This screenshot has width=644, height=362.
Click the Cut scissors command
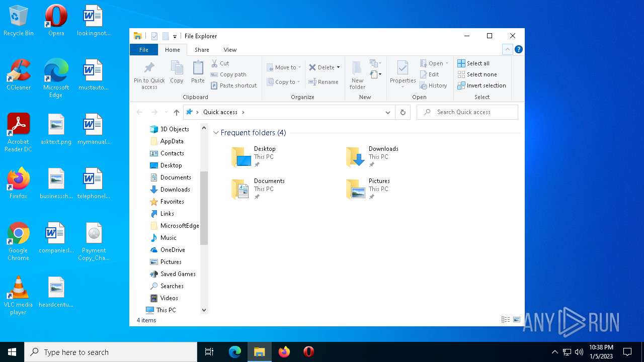[x=220, y=63]
